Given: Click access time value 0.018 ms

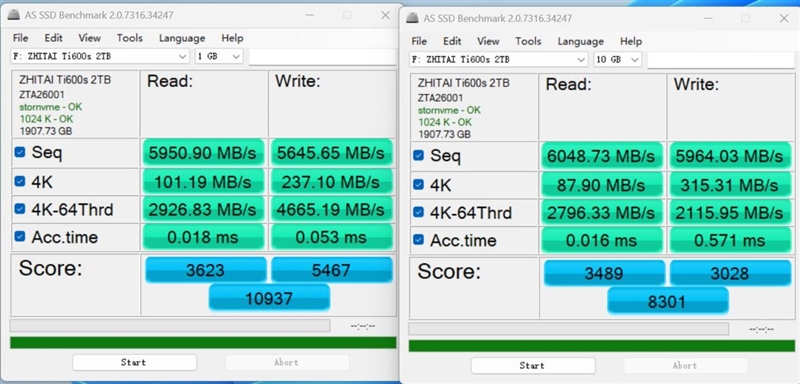Looking at the screenshot, I should 204,236.
